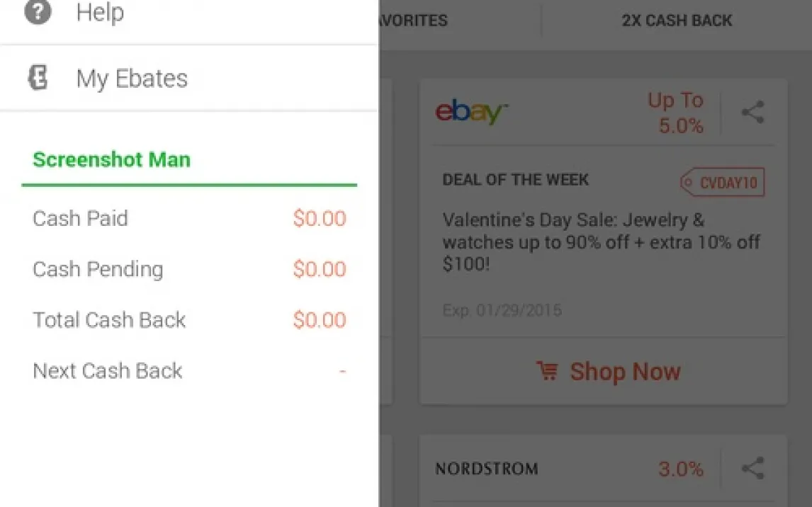
Task: Click the My Ebates logo icon
Action: click(x=38, y=78)
